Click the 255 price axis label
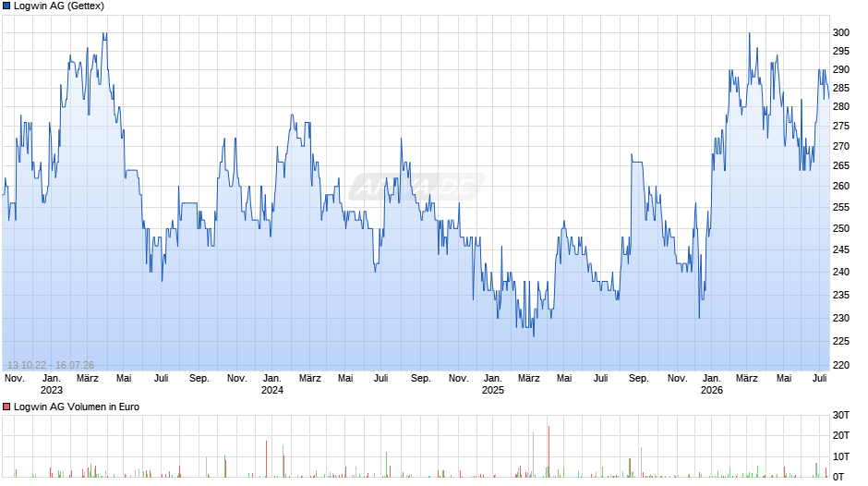 point(841,207)
